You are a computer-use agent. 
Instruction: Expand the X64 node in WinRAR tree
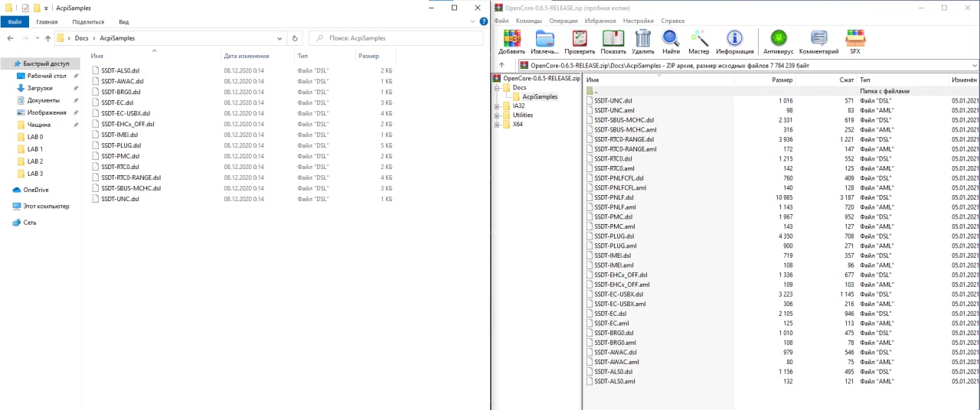click(x=497, y=125)
